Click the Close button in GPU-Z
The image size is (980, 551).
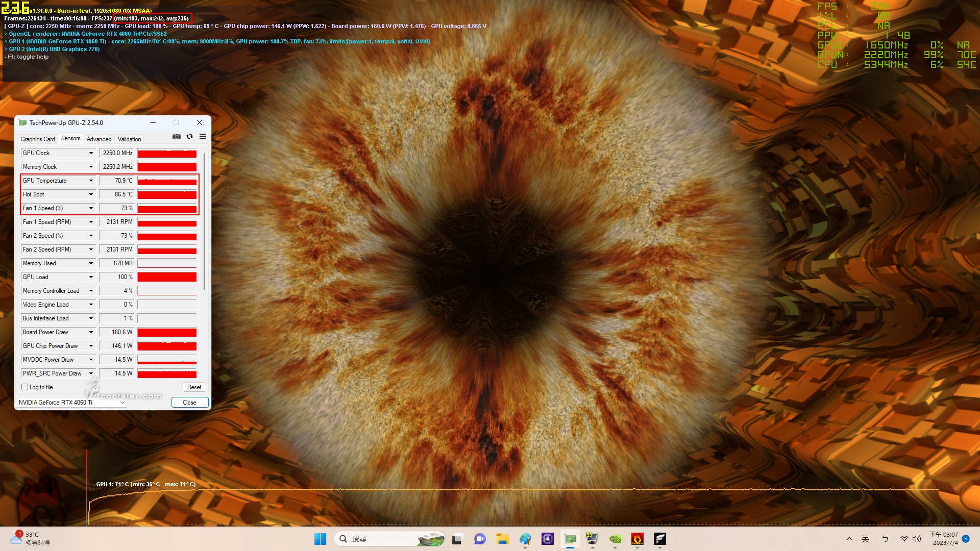coord(189,403)
